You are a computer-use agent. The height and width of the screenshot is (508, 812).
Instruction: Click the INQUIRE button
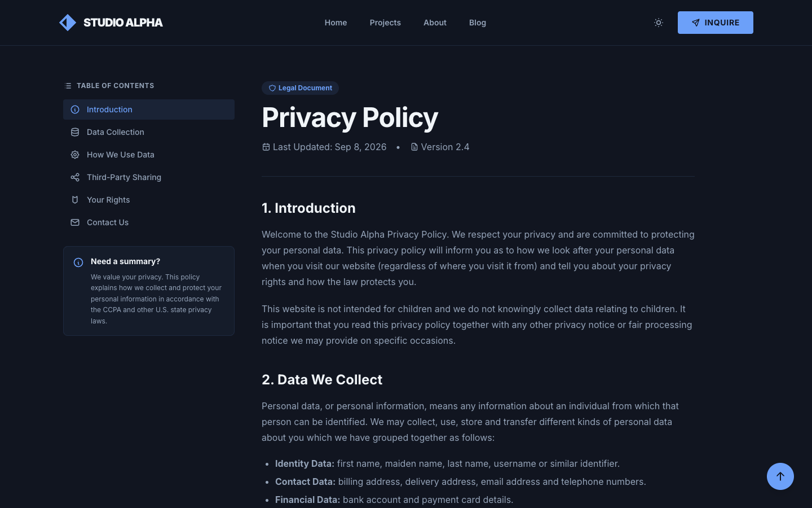click(x=716, y=23)
